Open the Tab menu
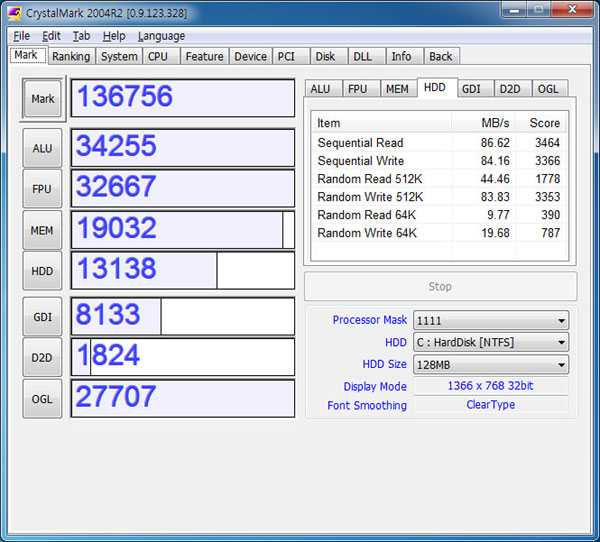The image size is (600, 542). [x=81, y=36]
